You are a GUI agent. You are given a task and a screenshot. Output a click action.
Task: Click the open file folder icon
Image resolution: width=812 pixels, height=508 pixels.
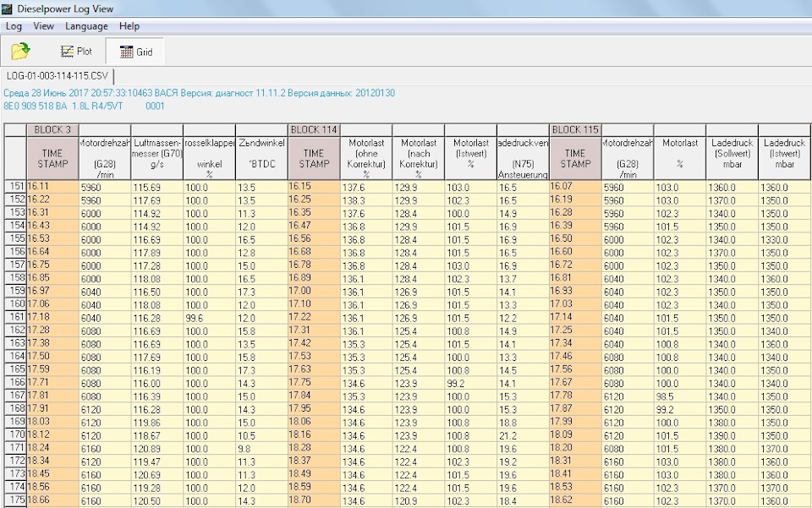coord(20,52)
